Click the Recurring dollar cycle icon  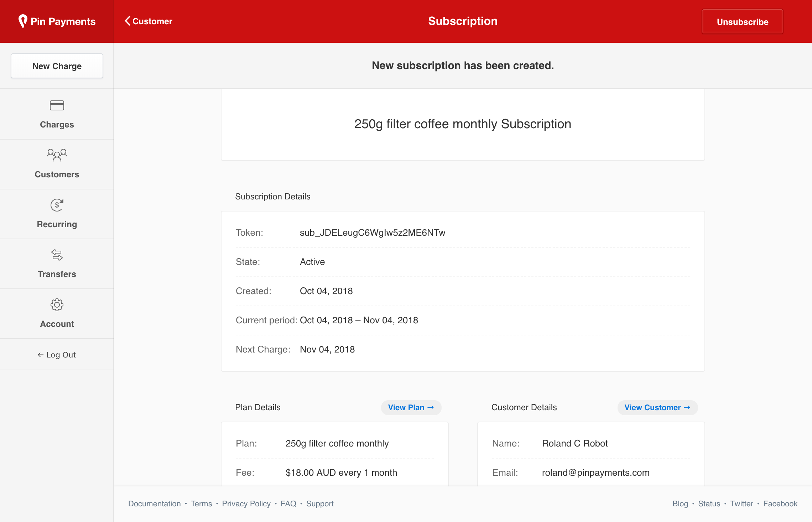[57, 205]
